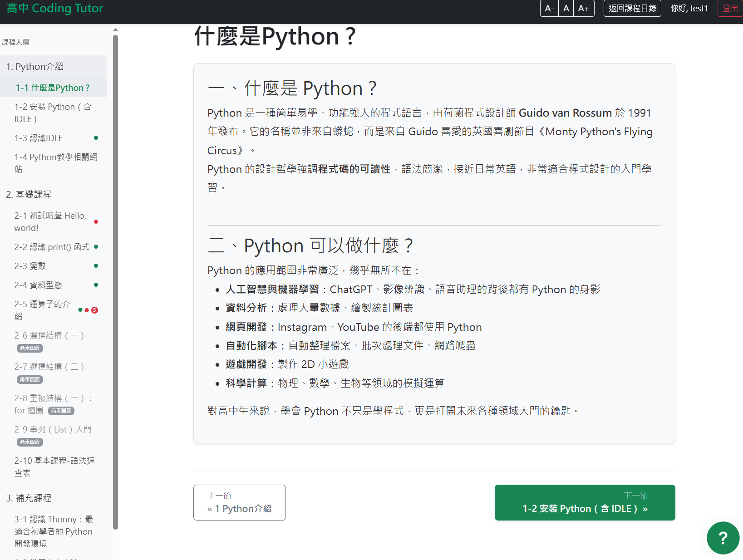Click the red notification badge on 2-5
This screenshot has width=743, height=560.
94,310
